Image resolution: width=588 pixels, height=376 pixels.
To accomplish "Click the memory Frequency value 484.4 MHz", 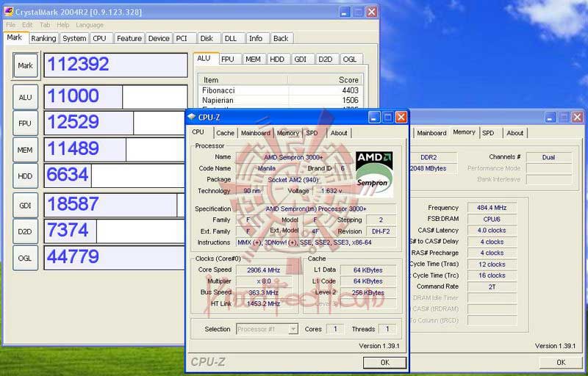I will [492, 208].
